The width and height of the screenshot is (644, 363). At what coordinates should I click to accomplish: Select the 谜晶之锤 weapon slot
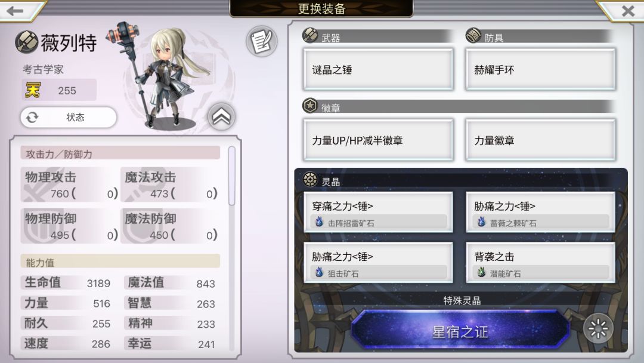[378, 69]
